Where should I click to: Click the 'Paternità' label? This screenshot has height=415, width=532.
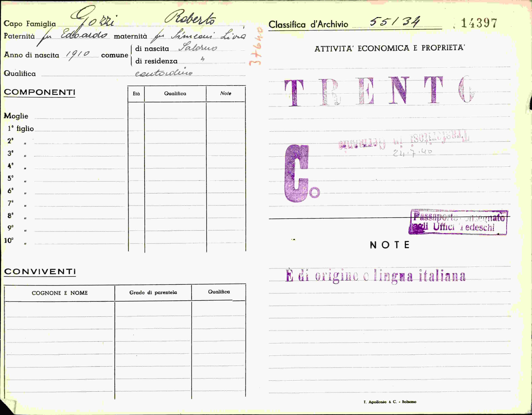tap(19, 36)
